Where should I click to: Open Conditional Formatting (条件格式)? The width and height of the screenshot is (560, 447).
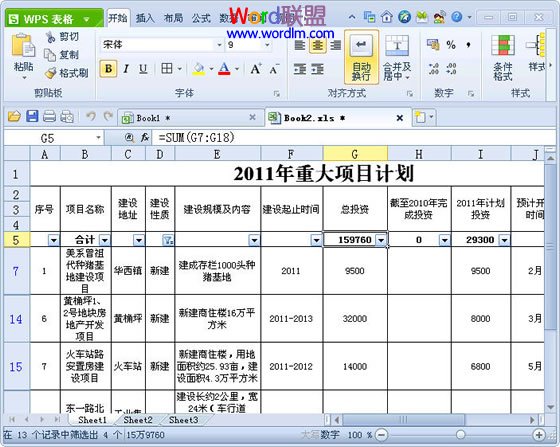[503, 57]
